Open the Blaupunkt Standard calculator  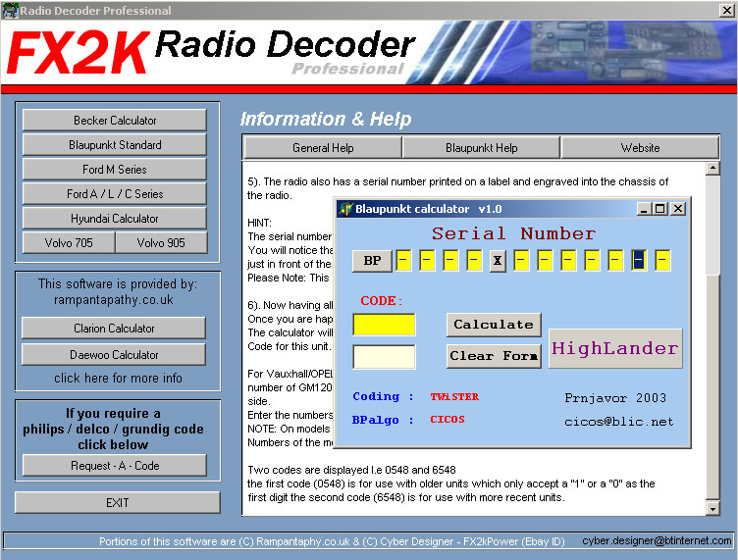click(x=115, y=145)
